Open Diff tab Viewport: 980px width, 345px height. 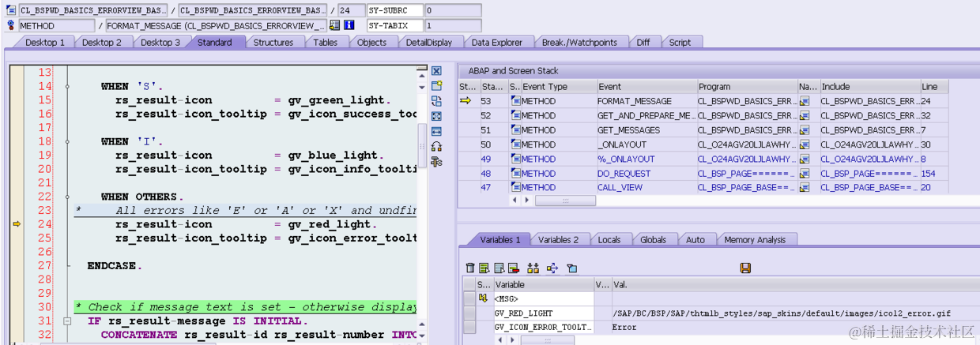pos(643,43)
